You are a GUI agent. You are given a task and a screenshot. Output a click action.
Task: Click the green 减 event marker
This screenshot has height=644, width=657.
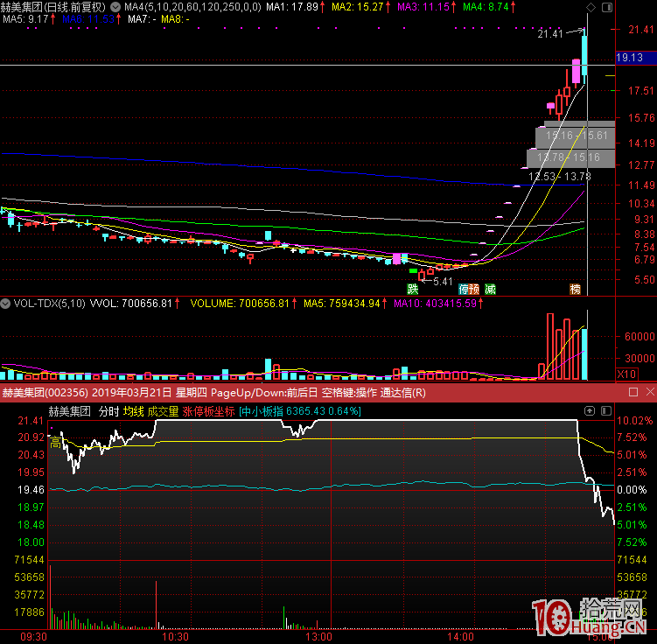(490, 289)
